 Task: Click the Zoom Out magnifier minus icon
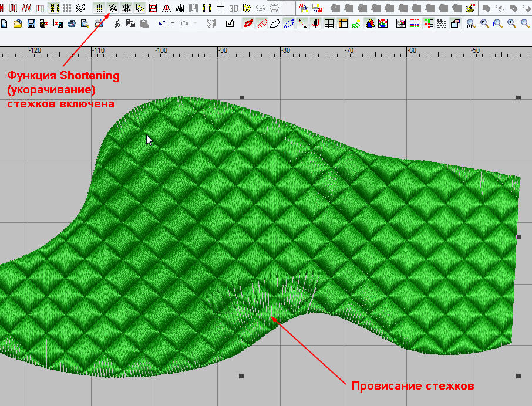tap(524, 23)
